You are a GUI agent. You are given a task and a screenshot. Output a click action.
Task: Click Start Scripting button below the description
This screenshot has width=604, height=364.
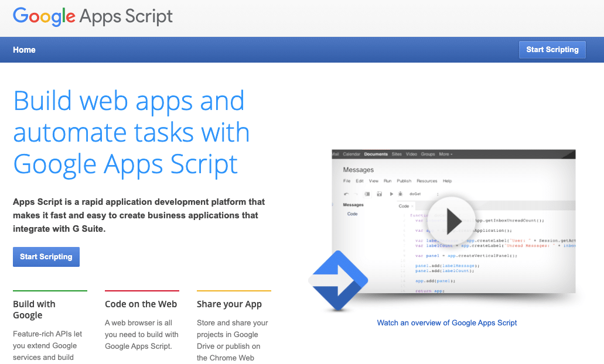[46, 257]
